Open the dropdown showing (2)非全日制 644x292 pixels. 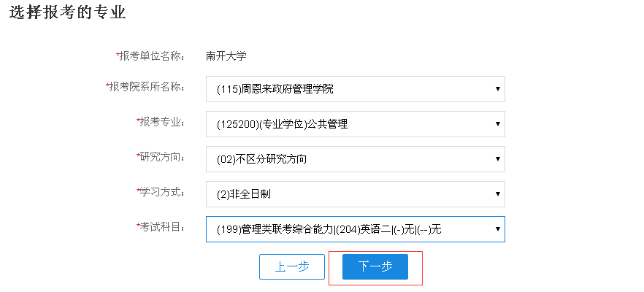[355, 193]
